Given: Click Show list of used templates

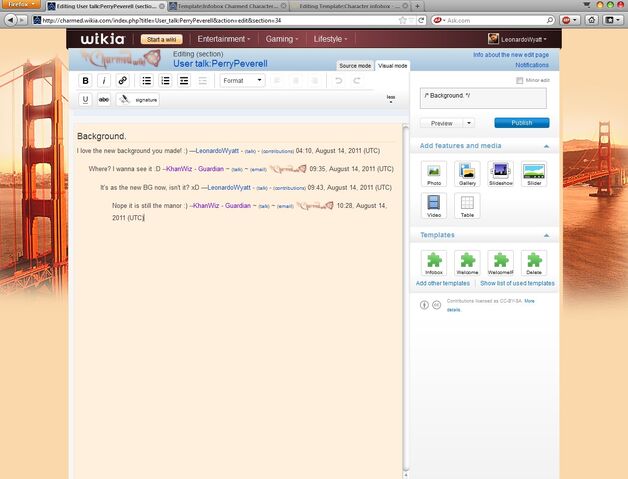Looking at the screenshot, I should (x=517, y=283).
